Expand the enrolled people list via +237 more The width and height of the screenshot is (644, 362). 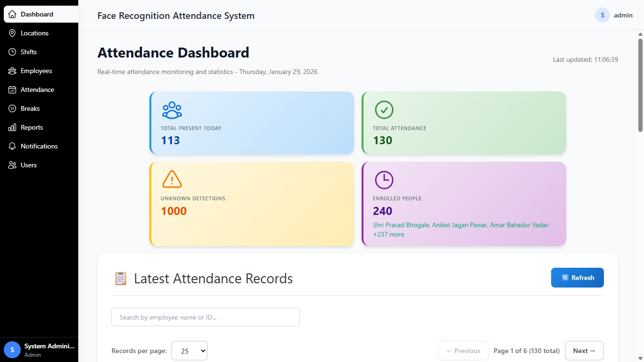click(x=388, y=234)
